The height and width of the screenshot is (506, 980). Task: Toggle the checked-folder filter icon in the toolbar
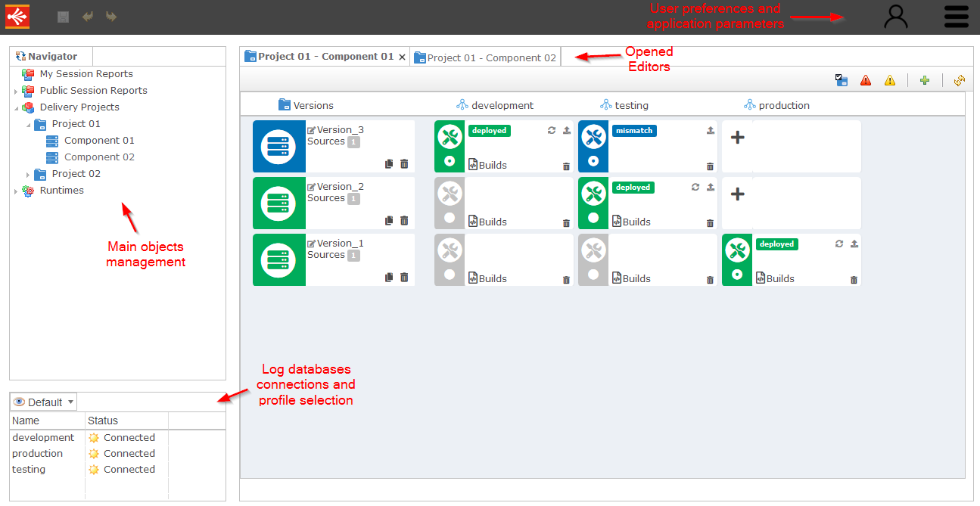842,80
